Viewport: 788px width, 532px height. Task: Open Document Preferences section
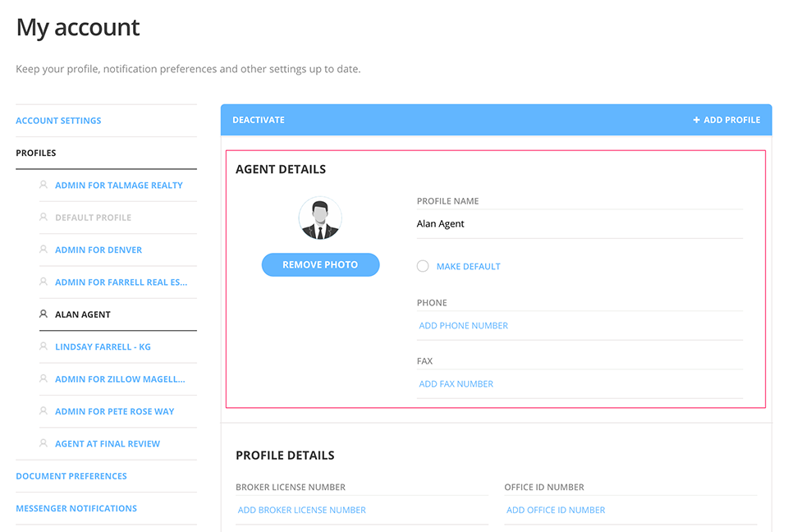pos(71,476)
